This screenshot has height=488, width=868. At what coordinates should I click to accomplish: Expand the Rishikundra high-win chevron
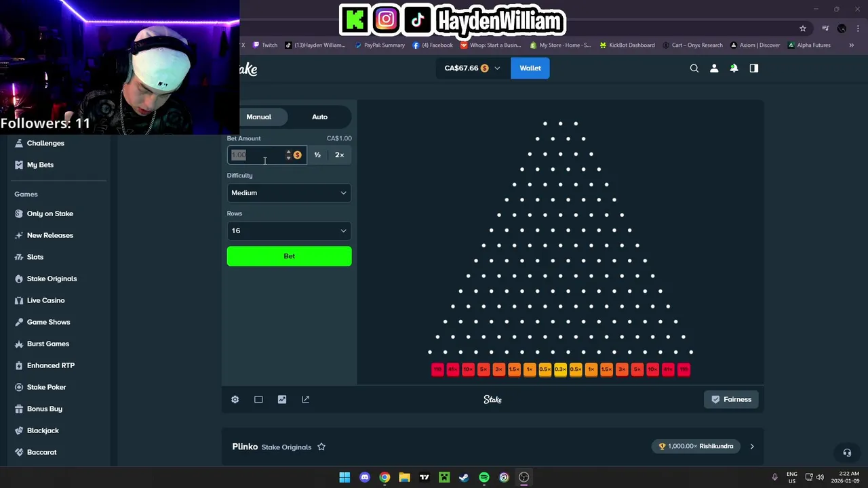tap(751, 447)
